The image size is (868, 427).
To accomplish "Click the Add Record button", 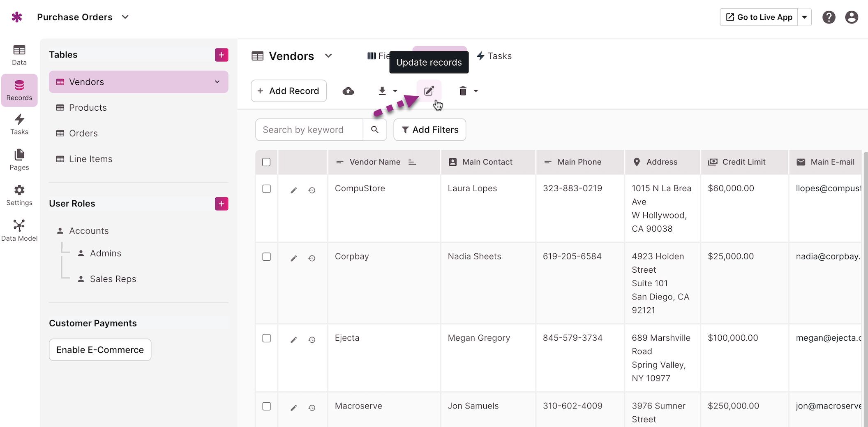I will coord(289,91).
